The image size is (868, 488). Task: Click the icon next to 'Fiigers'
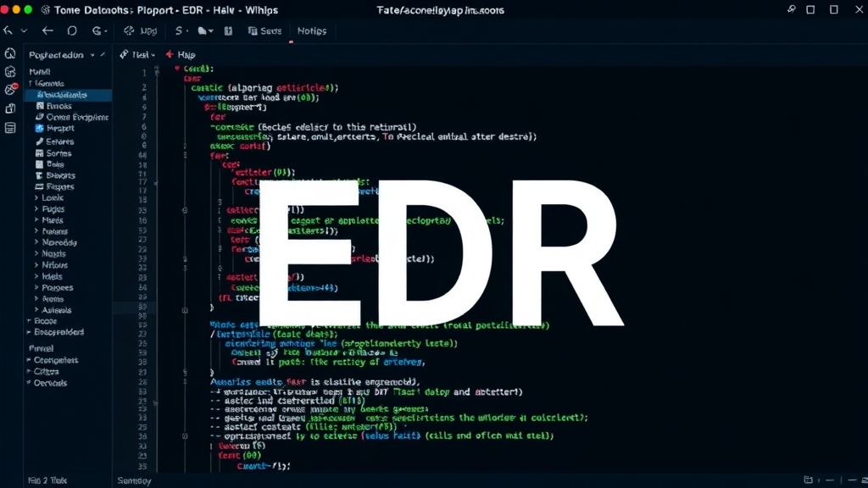pyautogui.click(x=39, y=186)
